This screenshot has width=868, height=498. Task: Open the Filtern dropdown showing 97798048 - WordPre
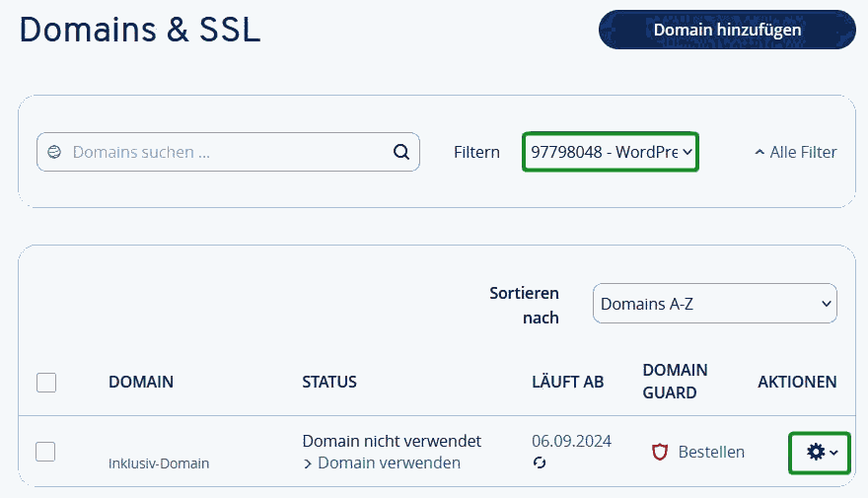coord(611,152)
